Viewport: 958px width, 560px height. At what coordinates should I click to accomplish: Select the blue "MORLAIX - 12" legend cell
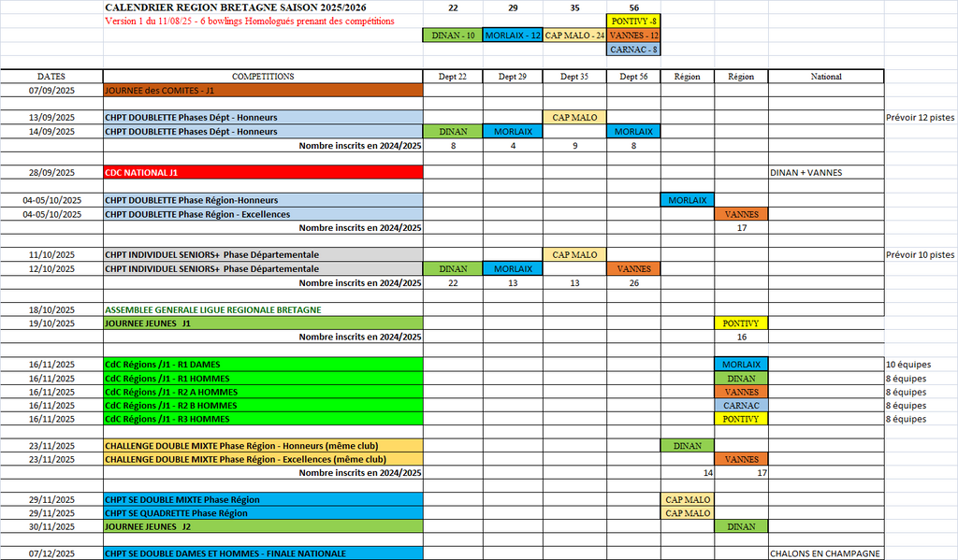(x=513, y=35)
